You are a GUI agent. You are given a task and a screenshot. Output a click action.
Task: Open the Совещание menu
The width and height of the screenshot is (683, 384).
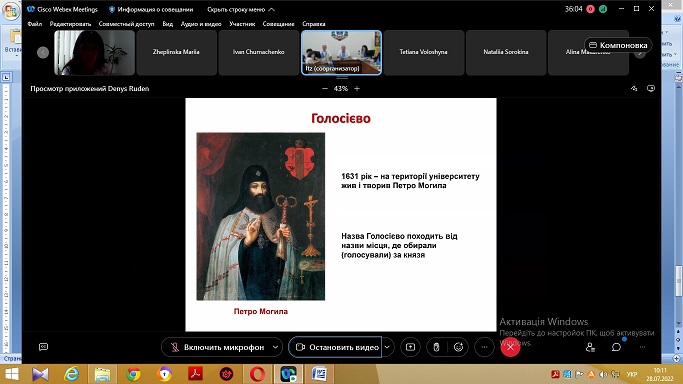(x=278, y=24)
